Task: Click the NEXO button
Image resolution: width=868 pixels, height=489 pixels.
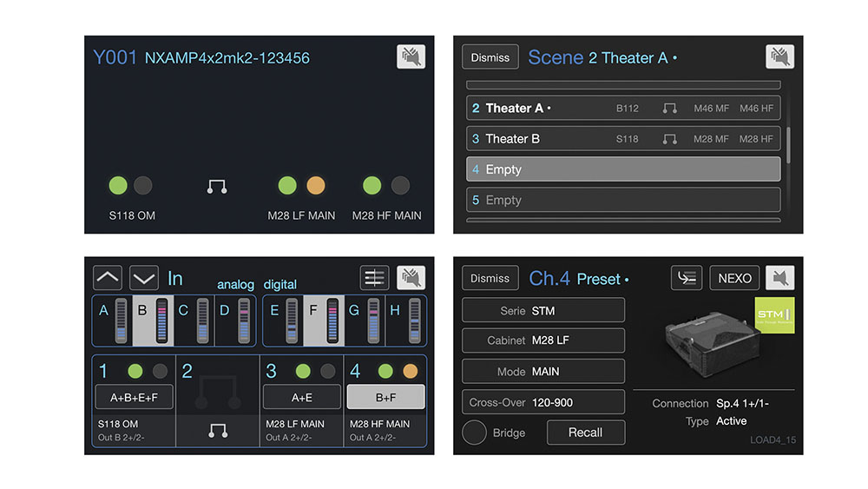Action: pos(734,278)
